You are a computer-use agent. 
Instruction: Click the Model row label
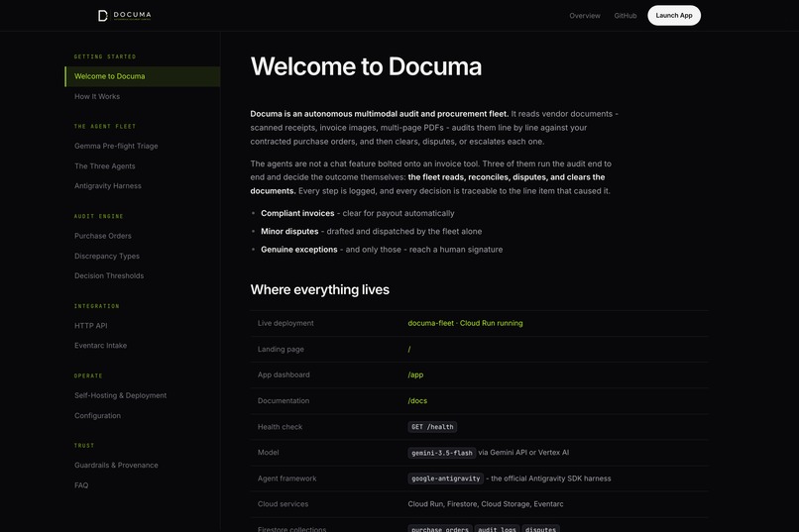coord(268,453)
